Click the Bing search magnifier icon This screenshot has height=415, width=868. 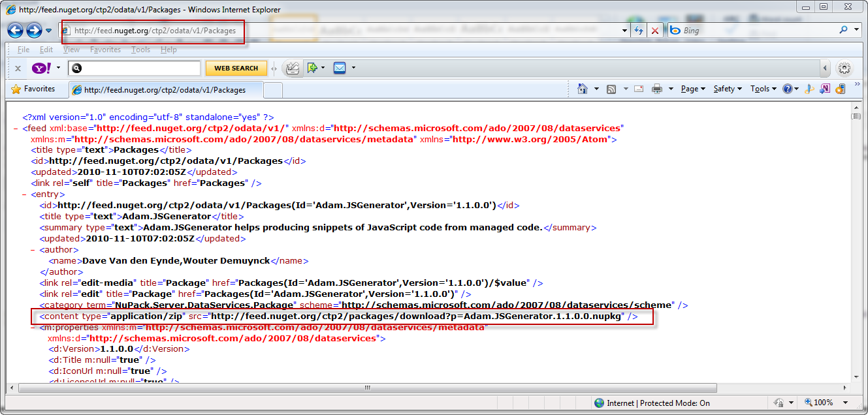coord(844,30)
